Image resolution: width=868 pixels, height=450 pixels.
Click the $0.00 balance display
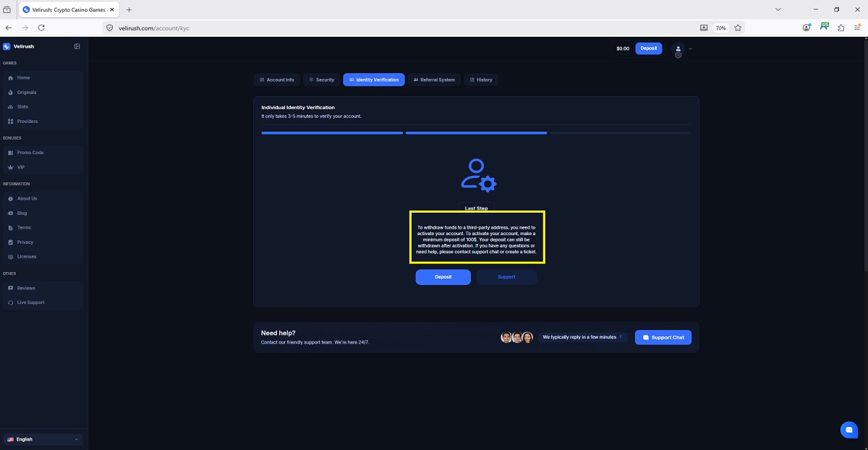[623, 48]
